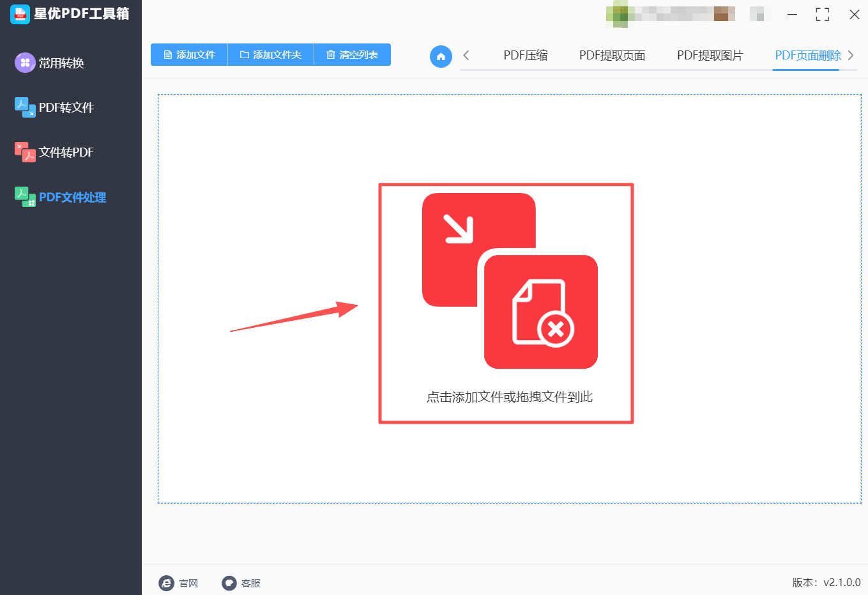Open the 文件转PDF sidebar section

pyautogui.click(x=54, y=152)
